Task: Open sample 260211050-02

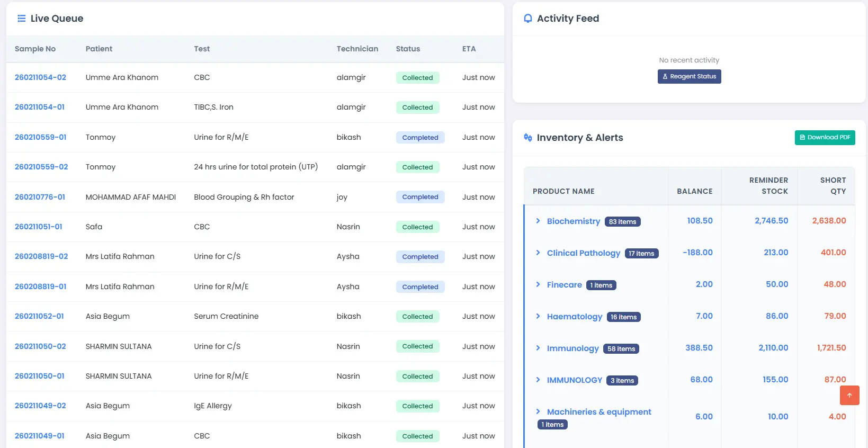Action: coord(40,346)
